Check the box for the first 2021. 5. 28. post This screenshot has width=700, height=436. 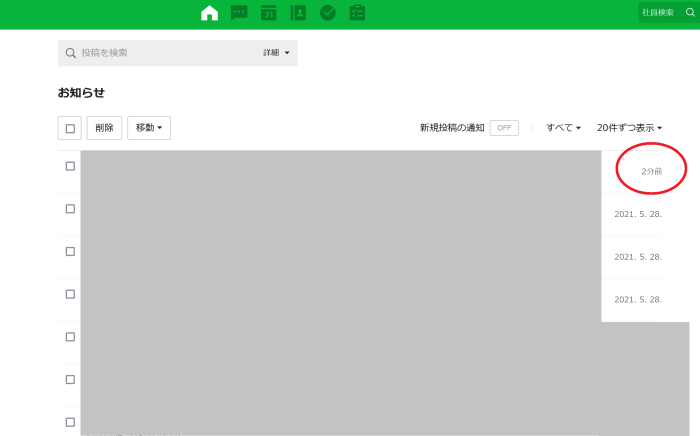point(70,209)
